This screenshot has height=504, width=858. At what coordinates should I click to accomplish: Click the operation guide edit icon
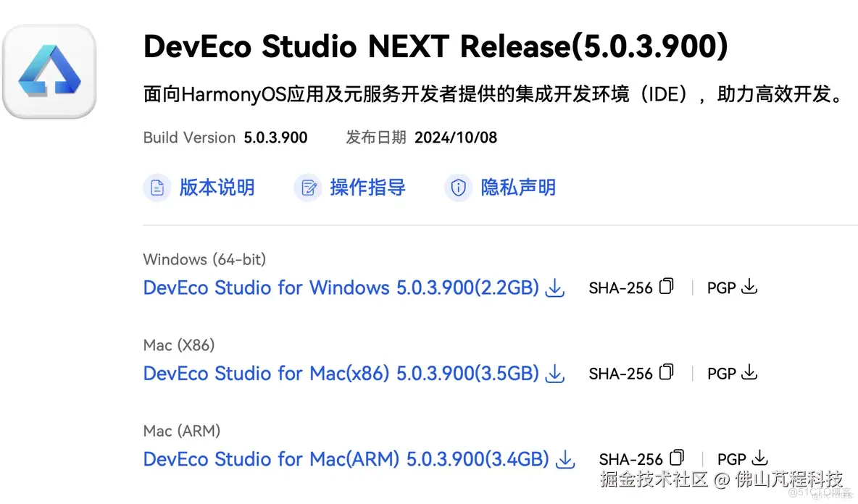307,188
